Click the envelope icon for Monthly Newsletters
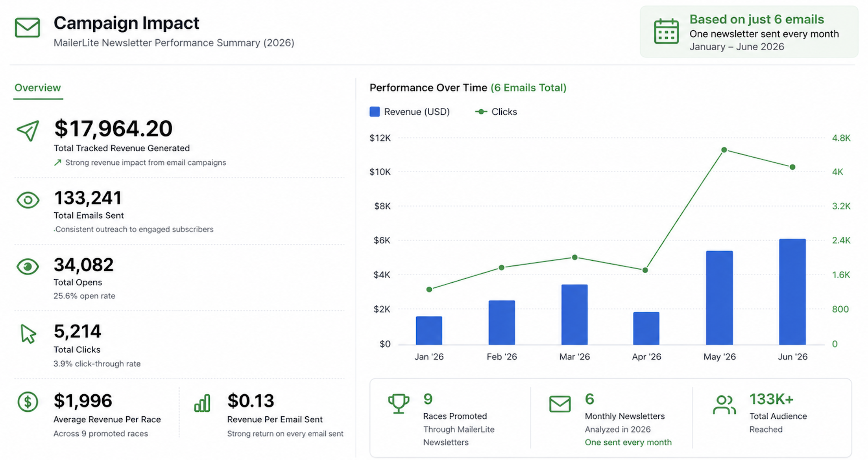Viewport: 868px width, 460px height. (x=560, y=404)
